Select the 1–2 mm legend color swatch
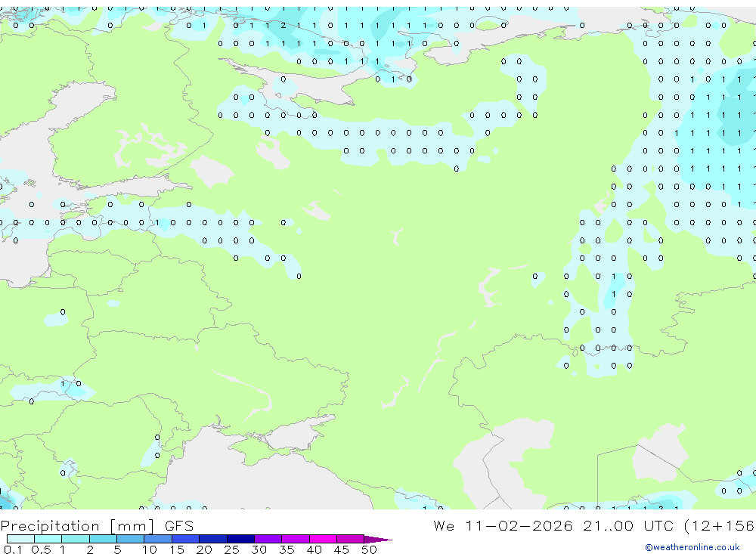Image resolution: width=756 pixels, height=554 pixels. (75, 539)
